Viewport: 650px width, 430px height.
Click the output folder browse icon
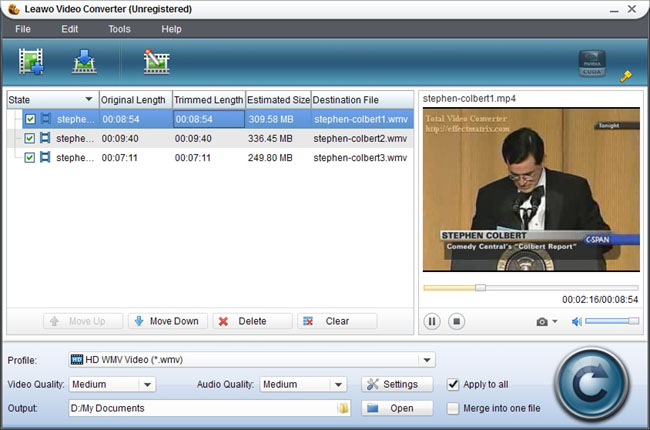344,408
